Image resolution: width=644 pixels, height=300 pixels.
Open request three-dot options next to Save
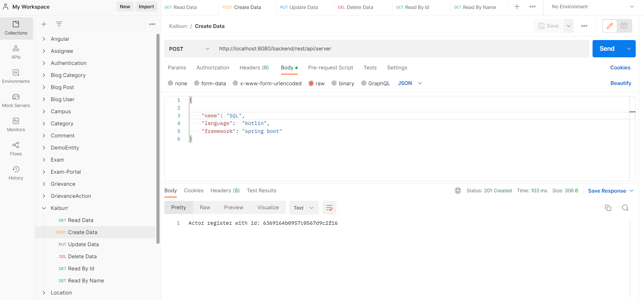584,26
